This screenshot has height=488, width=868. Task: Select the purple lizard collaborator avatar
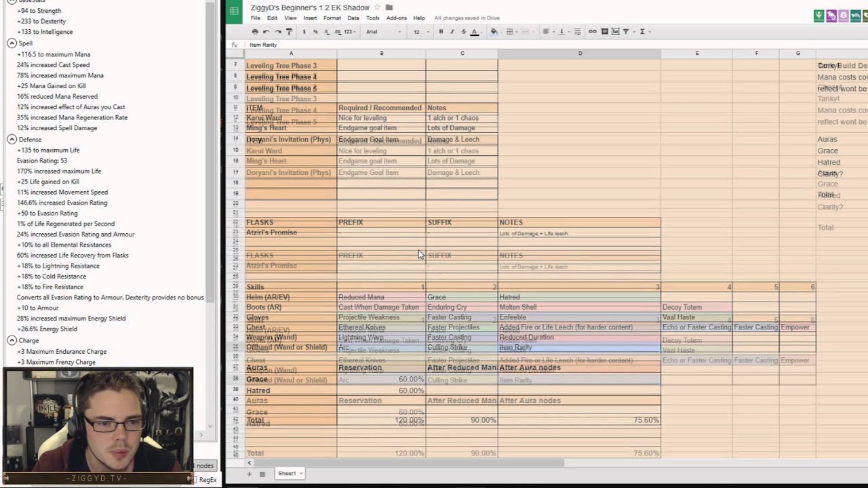(x=831, y=15)
